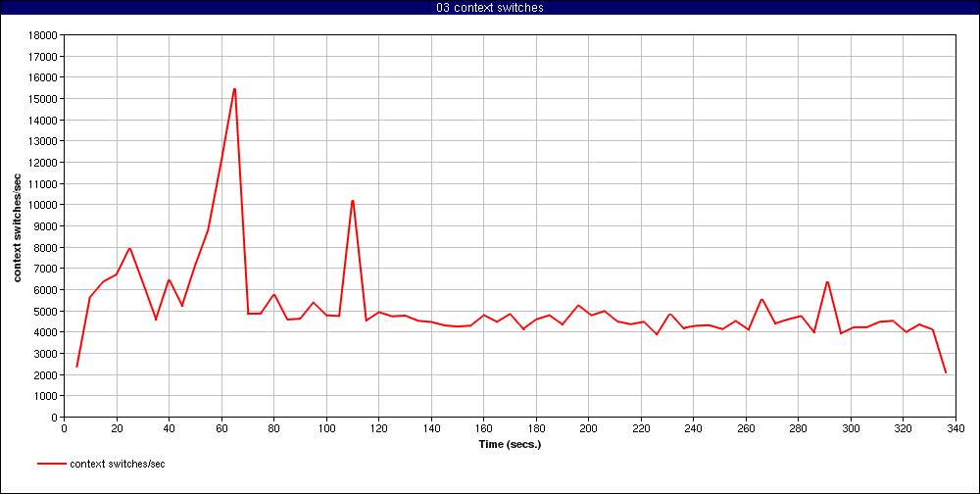Click the x-axis tick label "280"

(799, 428)
